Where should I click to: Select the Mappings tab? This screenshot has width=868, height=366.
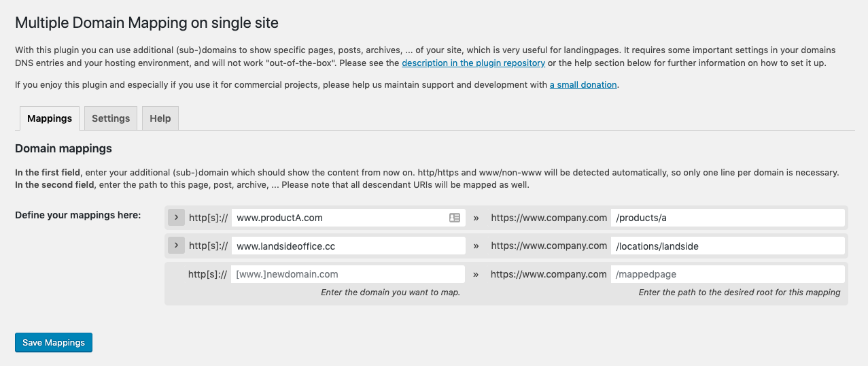[x=50, y=118]
